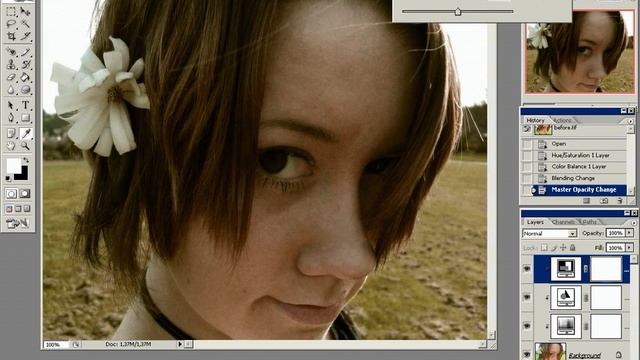The height and width of the screenshot is (360, 640).
Task: Set history brush source to Open state
Action: 527,144
